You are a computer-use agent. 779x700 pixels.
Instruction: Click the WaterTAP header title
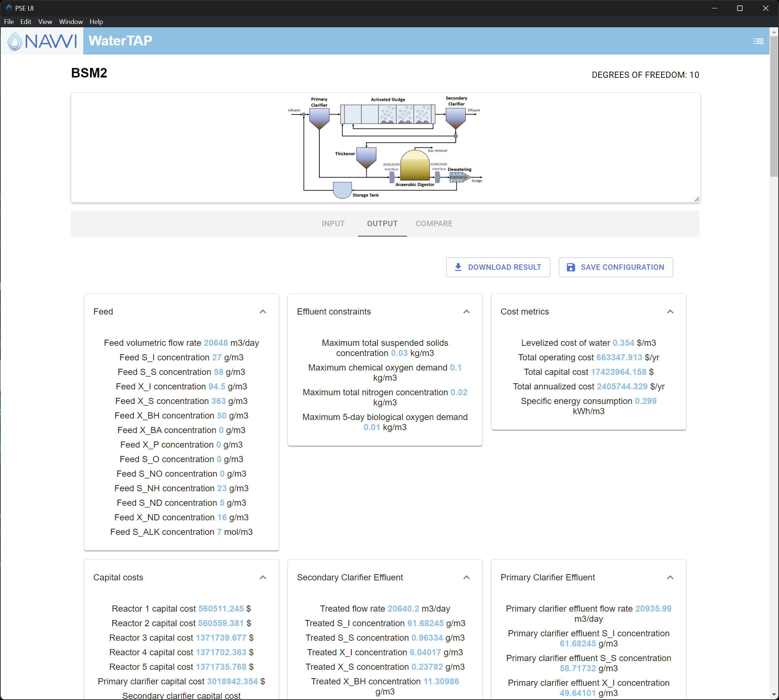[120, 41]
